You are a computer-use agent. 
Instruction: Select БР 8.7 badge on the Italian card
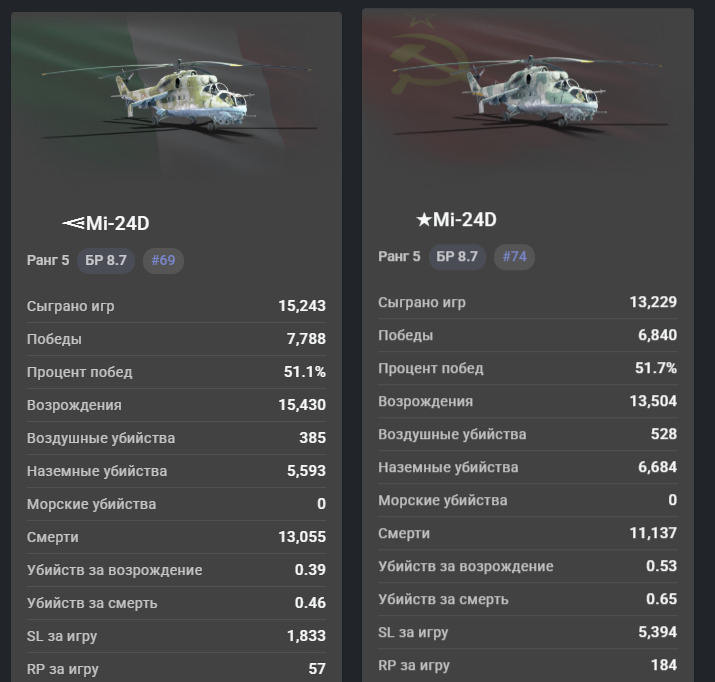(106, 261)
